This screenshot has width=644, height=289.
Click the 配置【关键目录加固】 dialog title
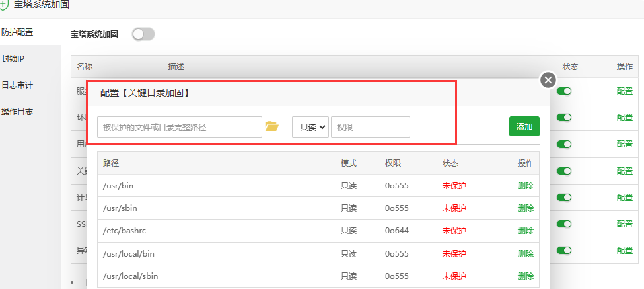click(145, 93)
